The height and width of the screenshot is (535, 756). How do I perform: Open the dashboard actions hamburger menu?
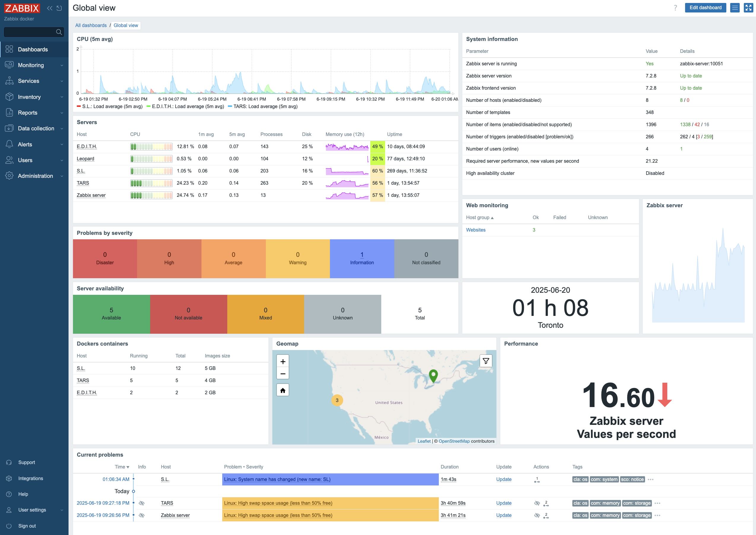pyautogui.click(x=735, y=8)
